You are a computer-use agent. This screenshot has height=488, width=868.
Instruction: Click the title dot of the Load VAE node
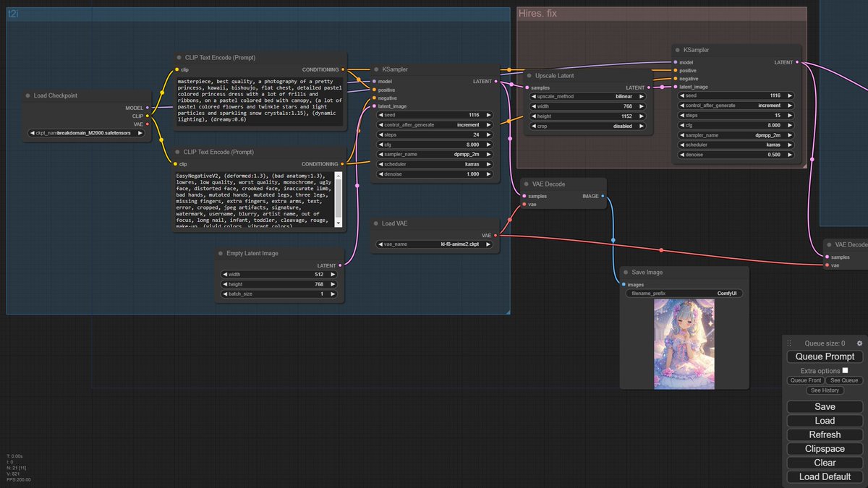click(376, 223)
